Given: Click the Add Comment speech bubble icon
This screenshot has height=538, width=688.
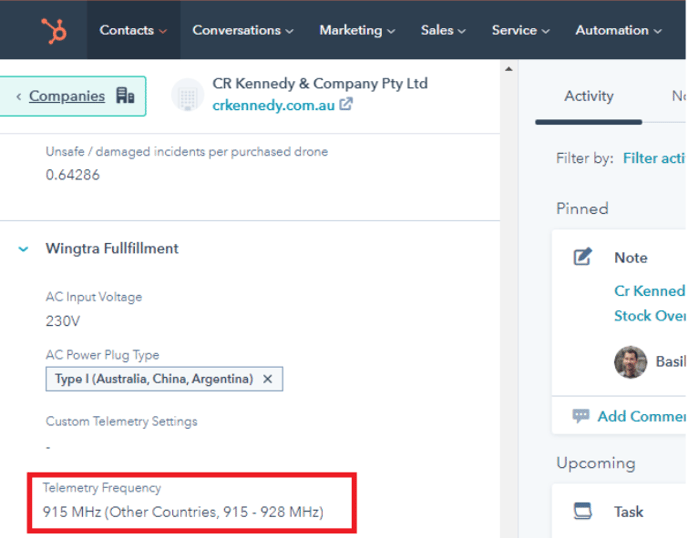Looking at the screenshot, I should 581,416.
